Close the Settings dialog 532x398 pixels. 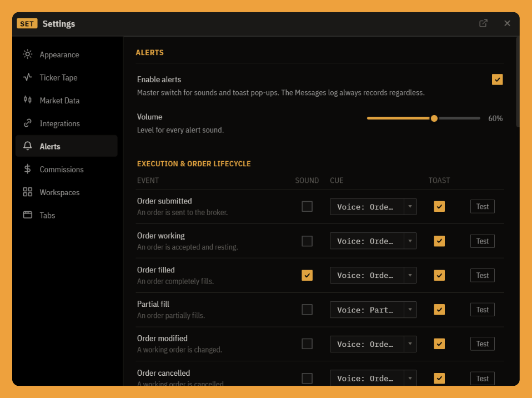[507, 23]
